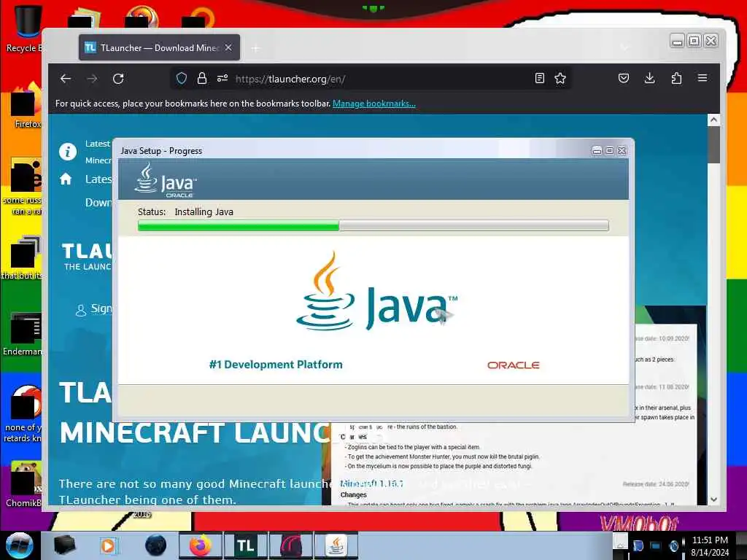Click the ORACLE logo in the Java installer
Screen dimensions: 747x560
(513, 365)
